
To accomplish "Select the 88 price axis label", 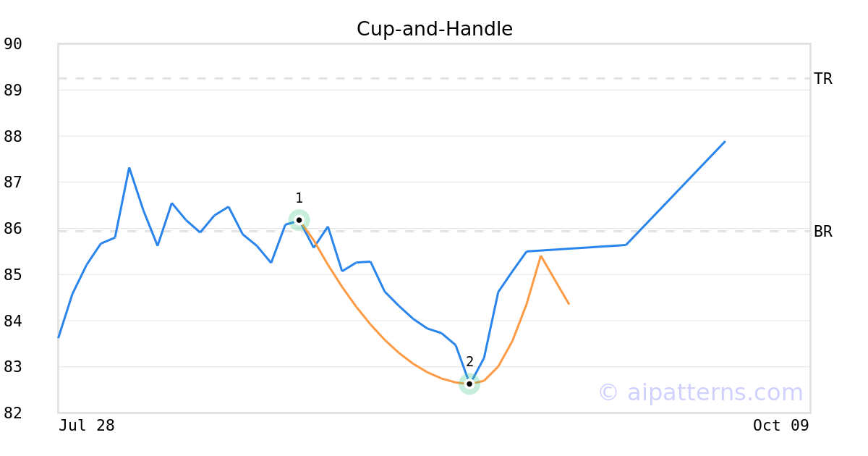I will [x=13, y=137].
